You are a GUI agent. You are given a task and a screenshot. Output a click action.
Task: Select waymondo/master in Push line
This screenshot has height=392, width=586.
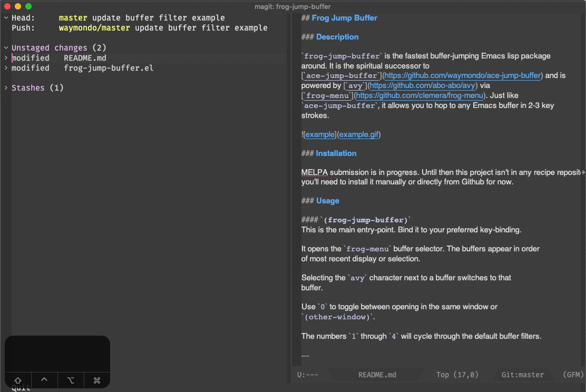pos(94,27)
